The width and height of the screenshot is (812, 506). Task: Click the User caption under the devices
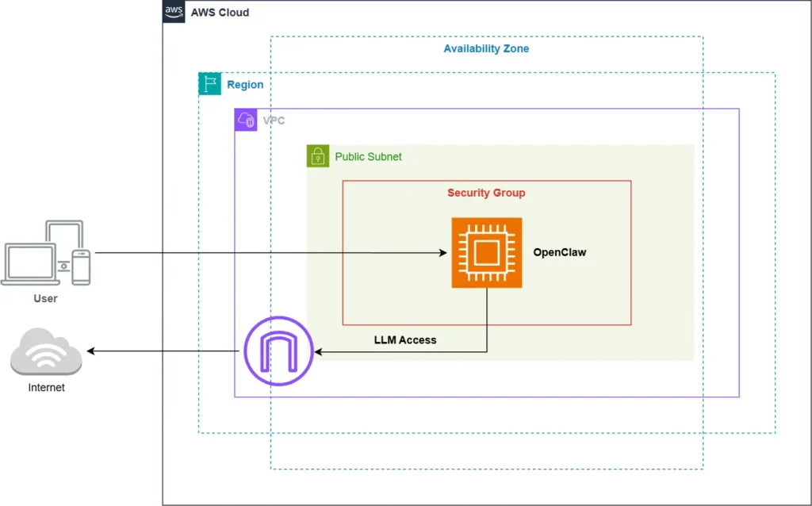pos(45,298)
